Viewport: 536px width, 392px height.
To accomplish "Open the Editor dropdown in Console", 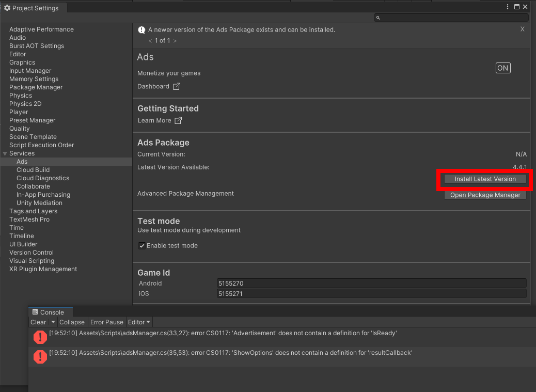I will (139, 322).
